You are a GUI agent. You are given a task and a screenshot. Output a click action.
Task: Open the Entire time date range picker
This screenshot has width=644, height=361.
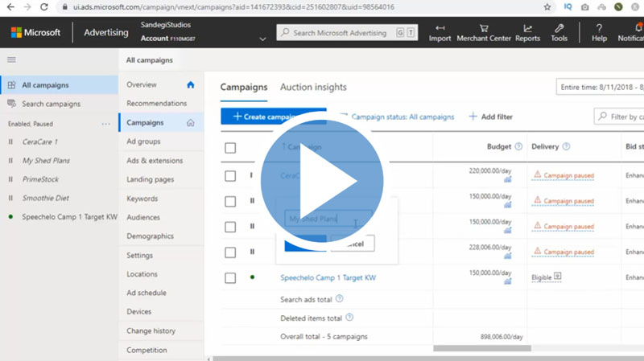tap(600, 87)
